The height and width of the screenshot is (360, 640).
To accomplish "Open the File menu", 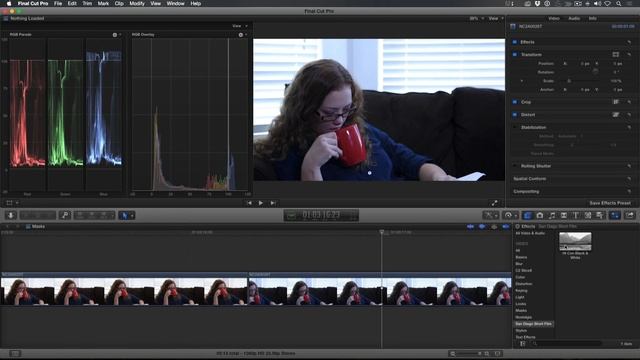I will click(x=58, y=3).
